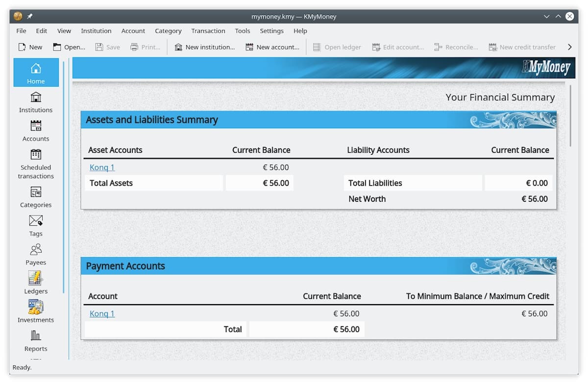Open the Ledgers view
588x384 pixels.
click(36, 283)
